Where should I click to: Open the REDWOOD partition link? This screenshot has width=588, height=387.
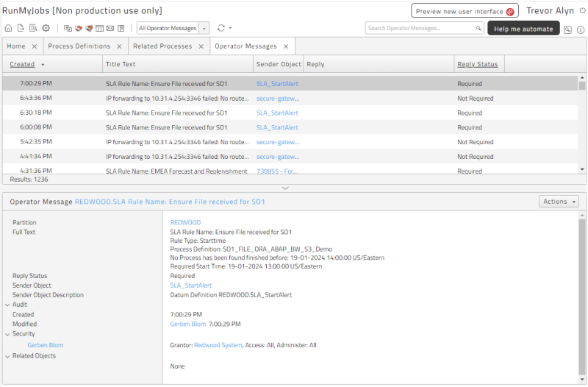(x=185, y=223)
